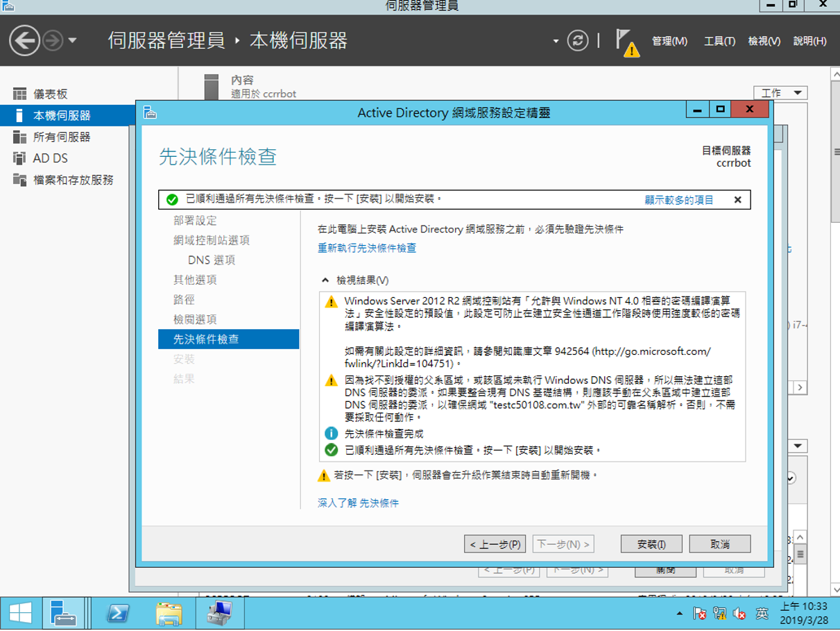Click the 上一步(P) button

(495, 544)
